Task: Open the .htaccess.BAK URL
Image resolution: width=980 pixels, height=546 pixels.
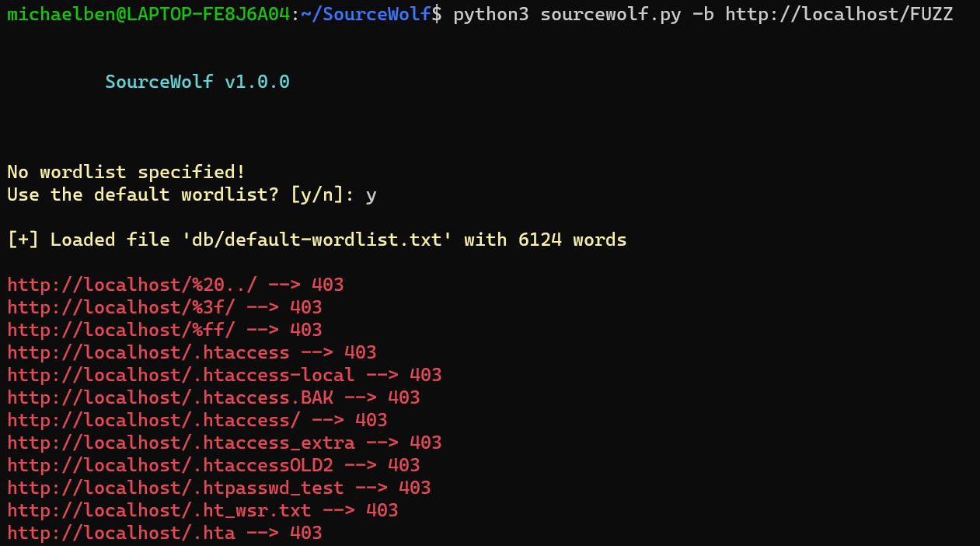Action: pos(169,397)
